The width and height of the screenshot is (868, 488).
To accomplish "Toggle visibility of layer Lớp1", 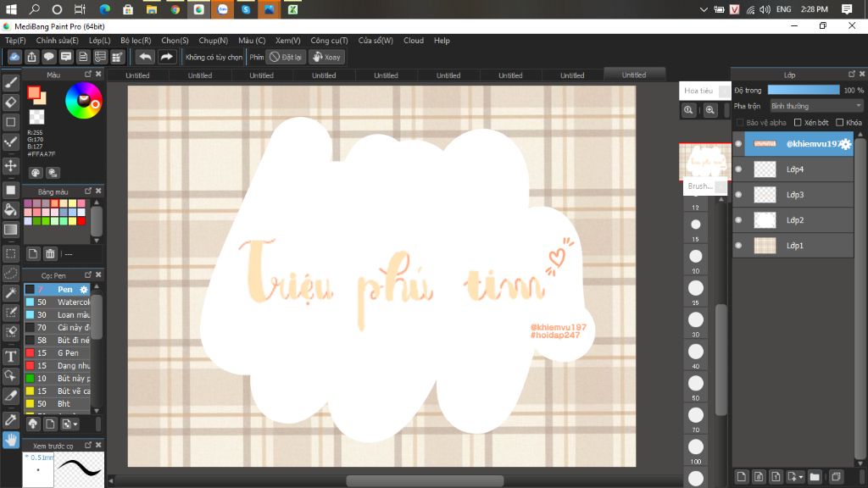I will [x=738, y=246].
